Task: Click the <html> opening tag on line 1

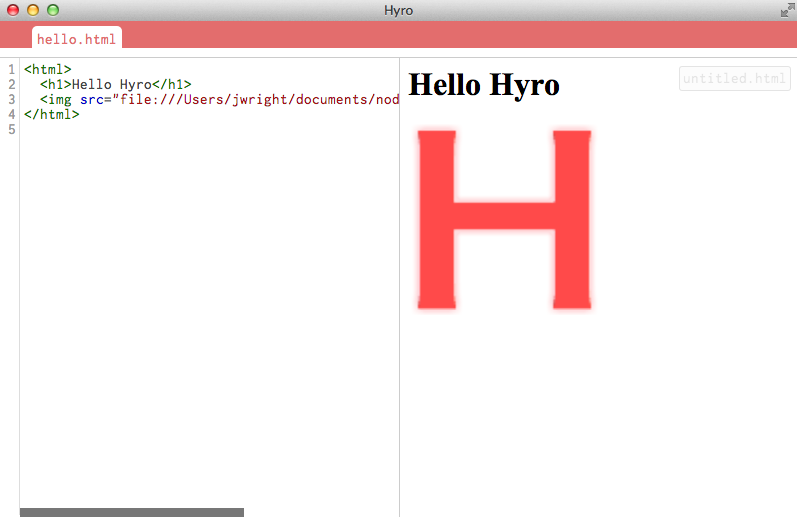Action: 48,69
